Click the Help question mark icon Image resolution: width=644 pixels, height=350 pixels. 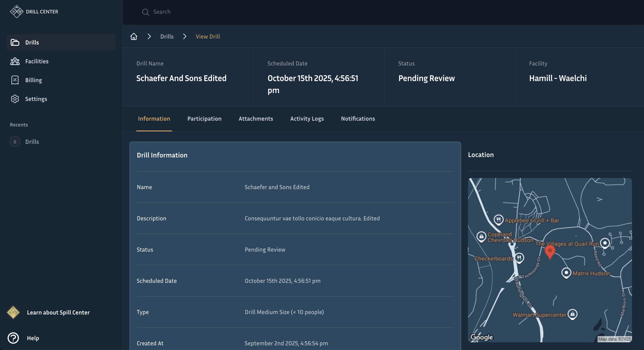click(x=13, y=338)
